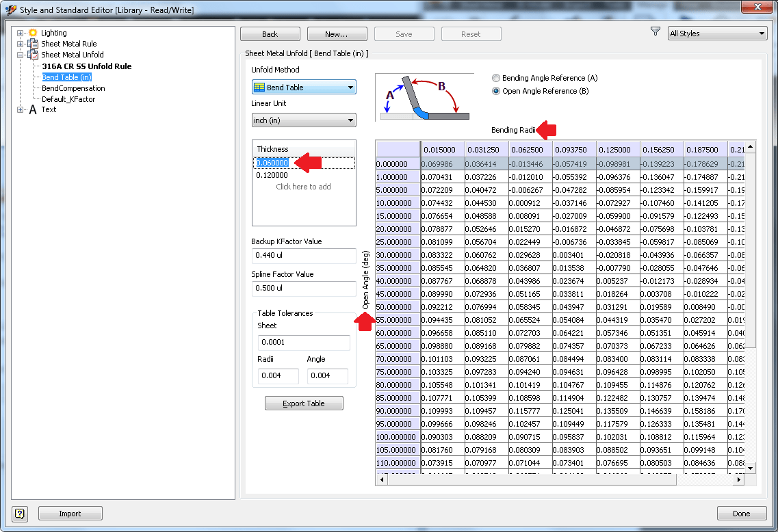Expand the Sheet Metal Rule node
This screenshot has height=532, width=778.
pyautogui.click(x=21, y=44)
